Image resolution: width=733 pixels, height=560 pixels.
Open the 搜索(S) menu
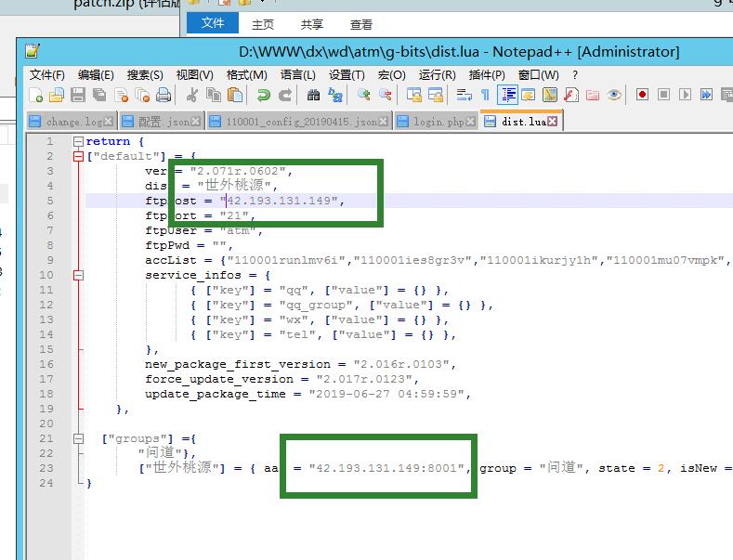[144, 74]
